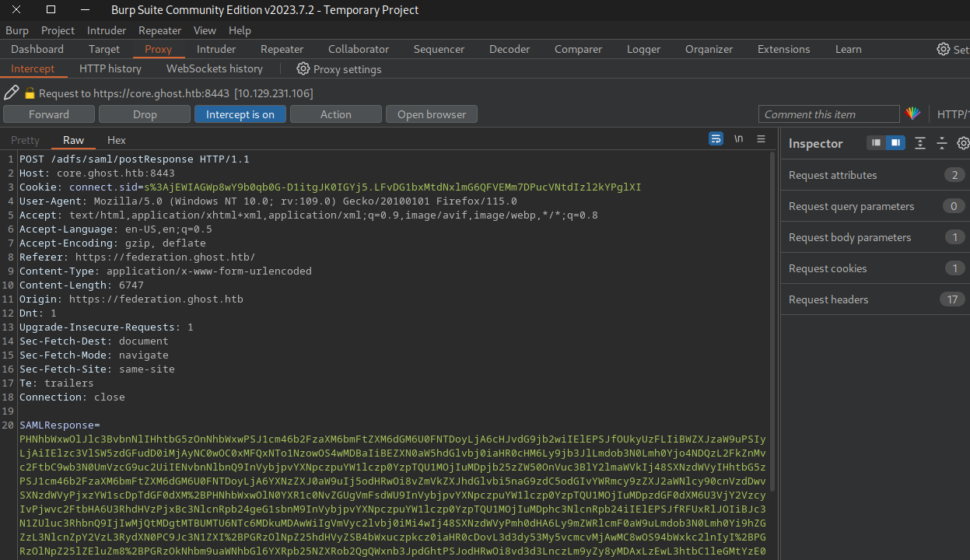Switch the Inspector to the left-side layout
The width and height of the screenshot is (970, 560).
tap(877, 143)
